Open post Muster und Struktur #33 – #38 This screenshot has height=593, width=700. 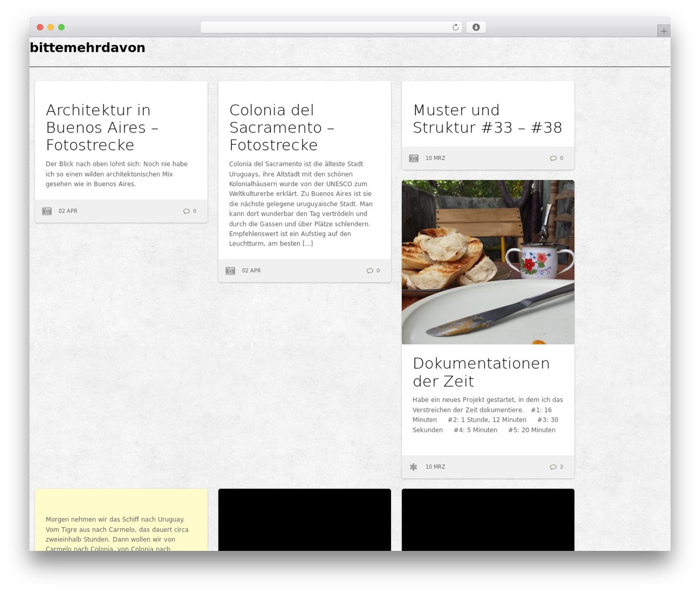pos(487,119)
